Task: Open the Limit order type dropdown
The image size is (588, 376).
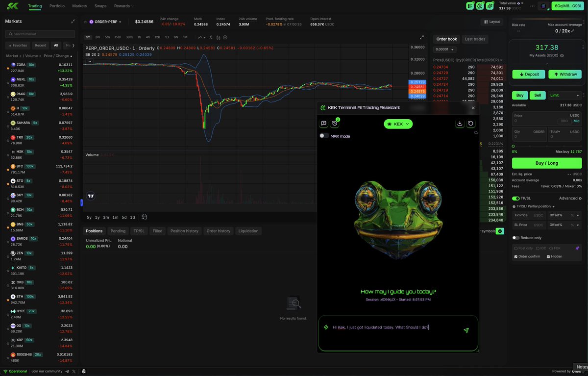Action: pos(564,96)
